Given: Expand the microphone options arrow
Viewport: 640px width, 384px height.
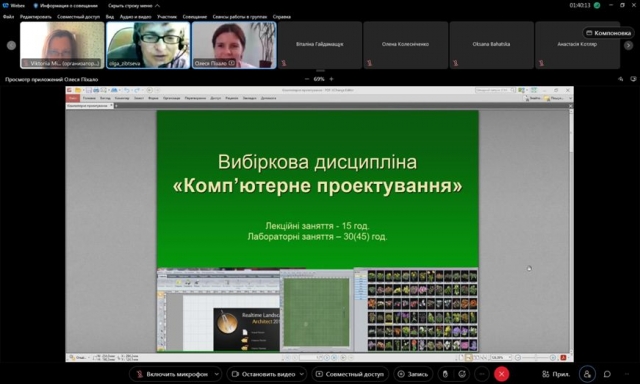Looking at the screenshot, I should pyautogui.click(x=217, y=374).
